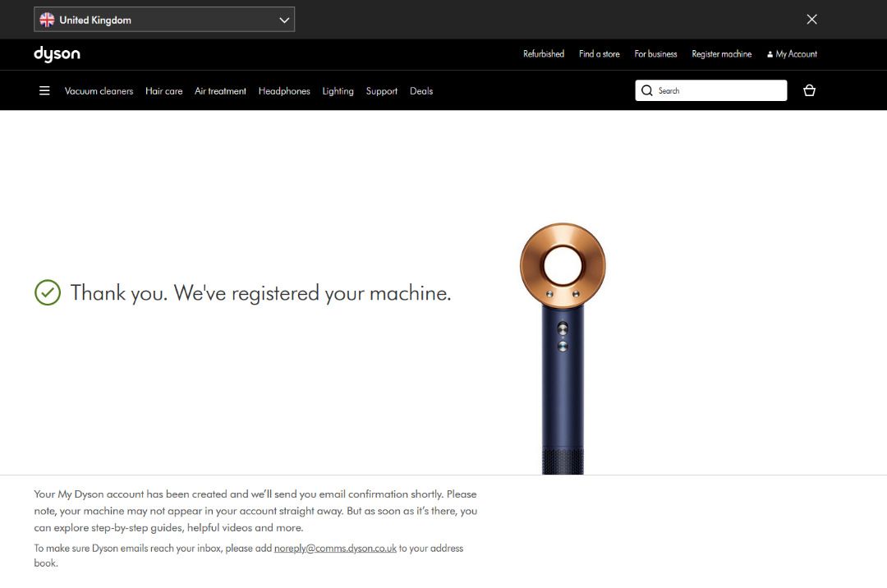The height and width of the screenshot is (588, 887).
Task: Open the For business page
Action: click(x=655, y=54)
